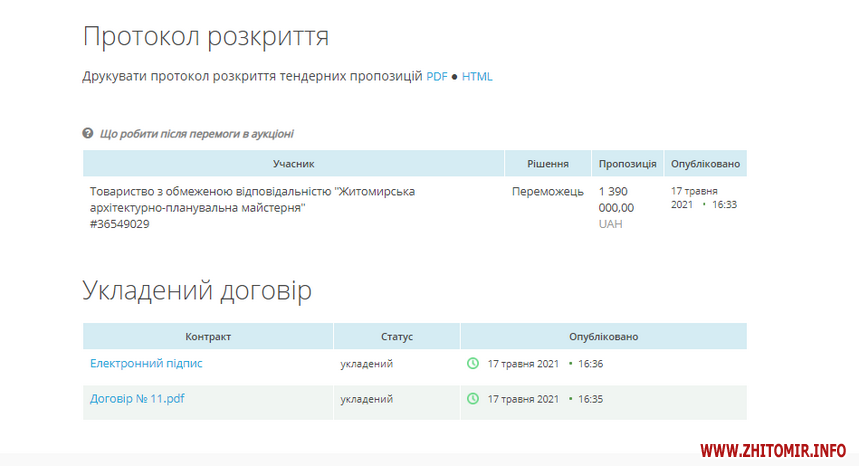Viewport: 859px width, 466px height.
Task: Click the 16:36 publication timestamp
Action: point(590,363)
